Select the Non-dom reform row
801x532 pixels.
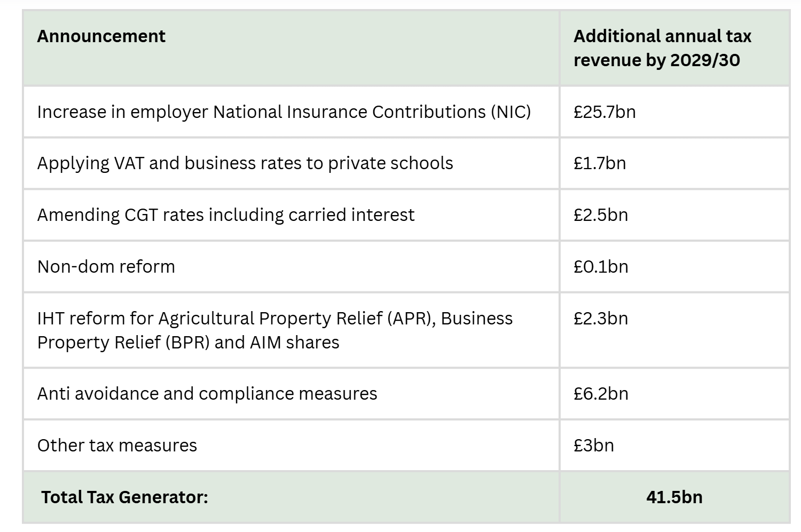click(106, 267)
